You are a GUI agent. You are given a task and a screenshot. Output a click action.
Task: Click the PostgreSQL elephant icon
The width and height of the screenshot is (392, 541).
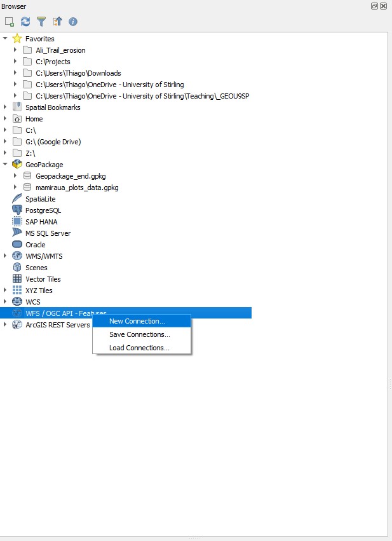tap(17, 210)
